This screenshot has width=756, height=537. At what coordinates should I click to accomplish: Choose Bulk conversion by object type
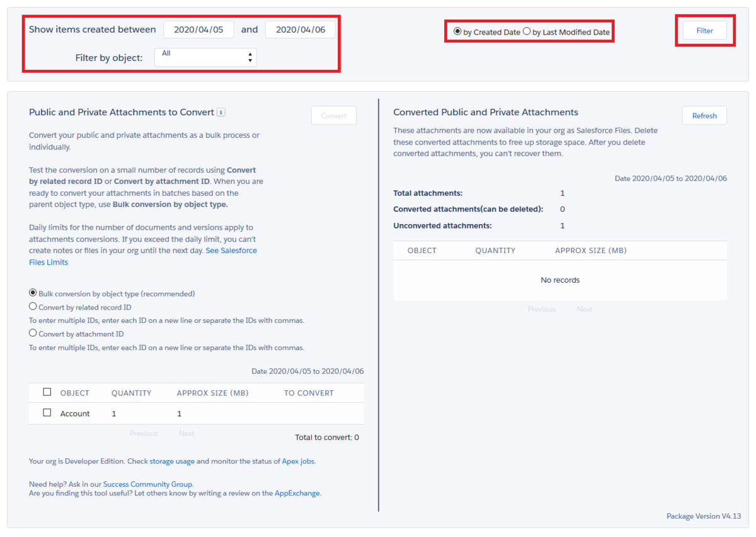point(33,293)
